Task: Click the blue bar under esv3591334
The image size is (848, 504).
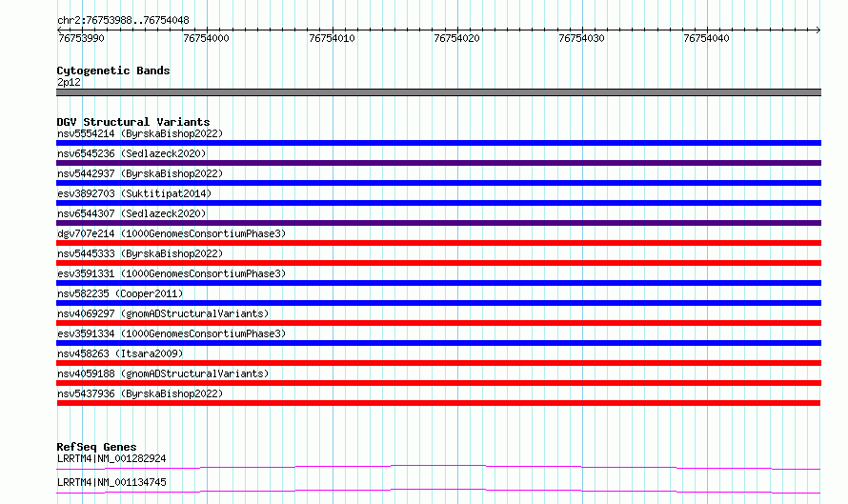Action: [438, 343]
